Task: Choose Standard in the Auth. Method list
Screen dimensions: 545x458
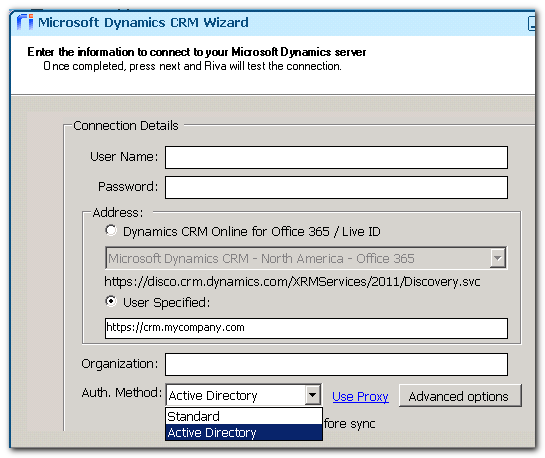Action: pos(244,416)
